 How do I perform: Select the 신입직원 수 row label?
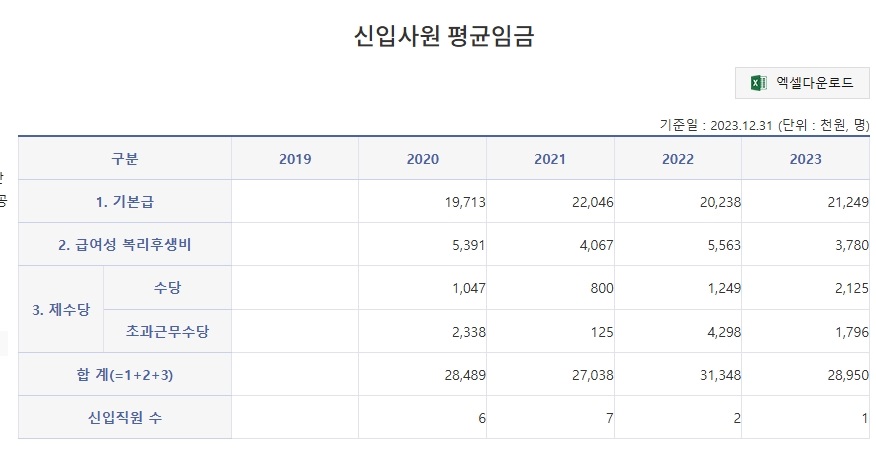[125, 417]
